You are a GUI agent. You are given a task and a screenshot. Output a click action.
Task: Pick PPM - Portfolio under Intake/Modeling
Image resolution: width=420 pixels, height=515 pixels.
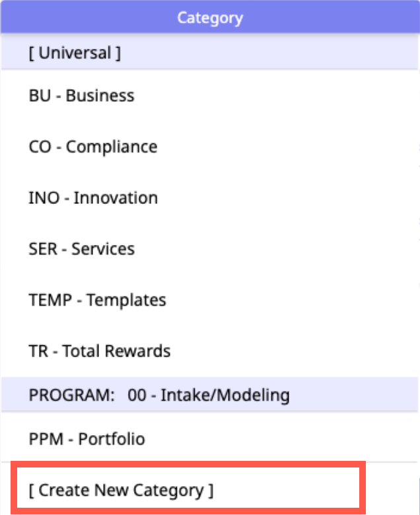point(87,439)
